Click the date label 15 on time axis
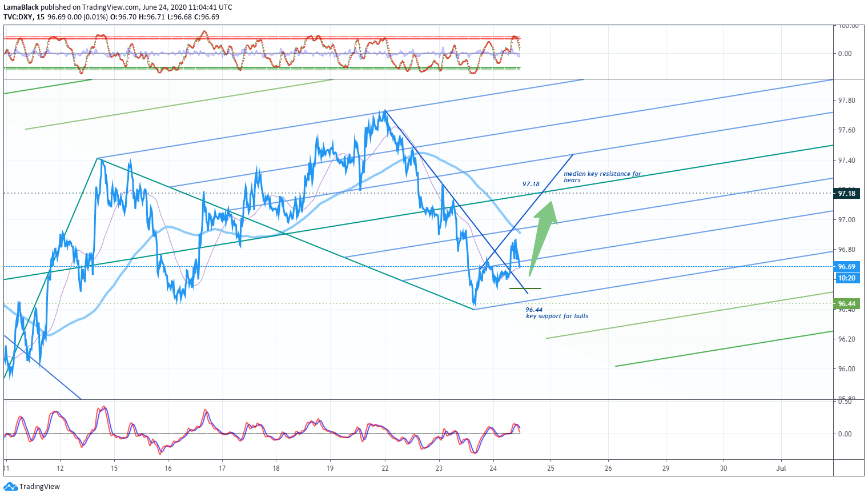Viewport: 868px width, 497px height. click(114, 468)
